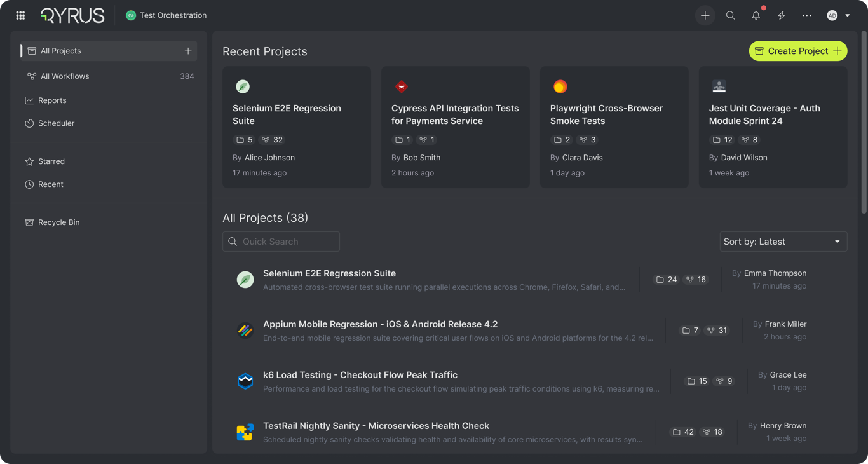
Task: Click the Create Project button
Action: point(798,51)
